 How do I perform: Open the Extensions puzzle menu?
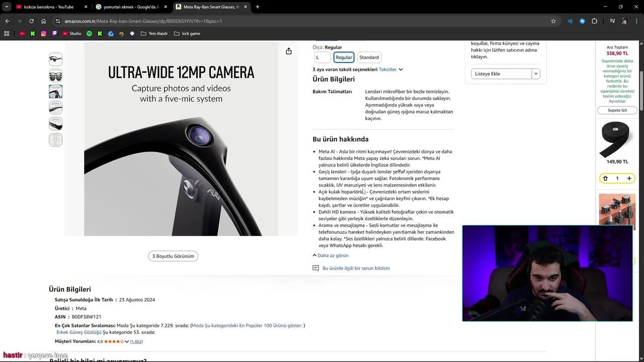tap(595, 21)
